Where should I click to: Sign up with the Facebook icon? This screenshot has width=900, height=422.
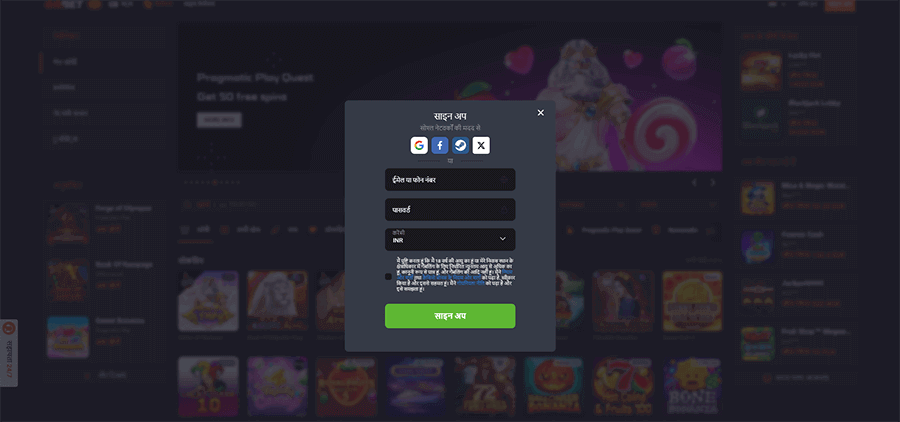[440, 145]
